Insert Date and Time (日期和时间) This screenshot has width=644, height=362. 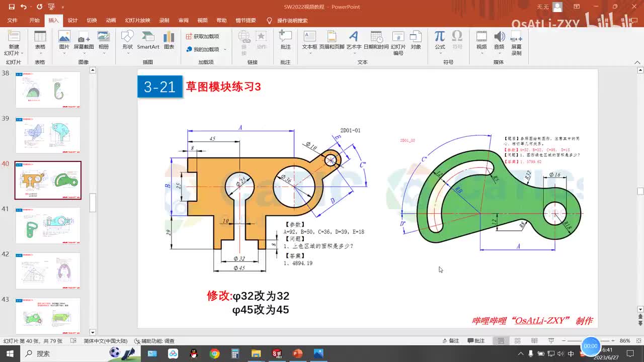[376, 40]
